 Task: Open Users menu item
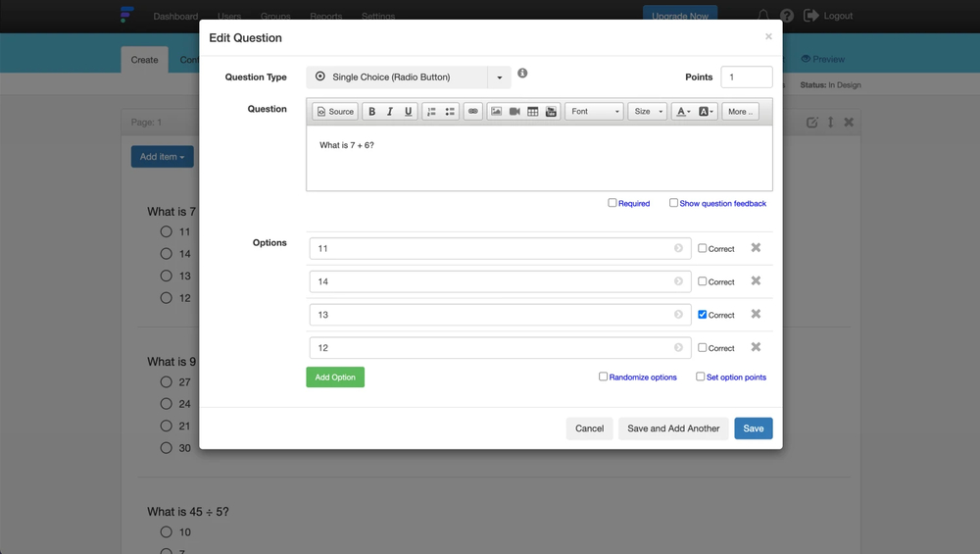[x=229, y=17]
